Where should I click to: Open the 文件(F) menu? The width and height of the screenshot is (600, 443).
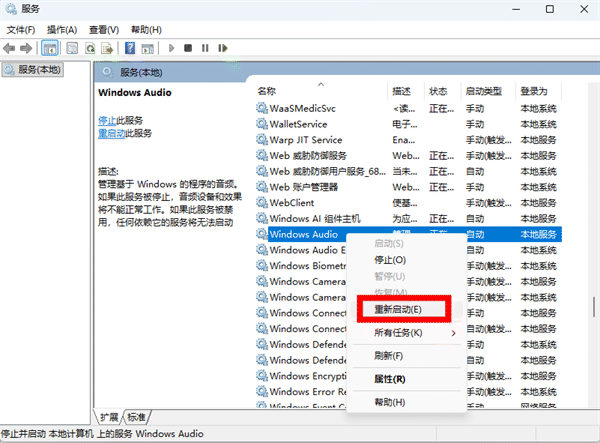coord(21,30)
